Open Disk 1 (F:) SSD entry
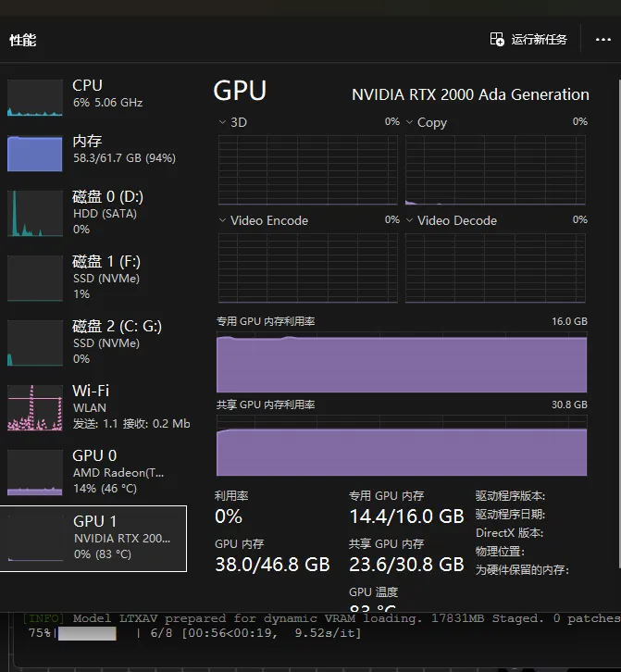This screenshot has height=672, width=621. [x=93, y=278]
